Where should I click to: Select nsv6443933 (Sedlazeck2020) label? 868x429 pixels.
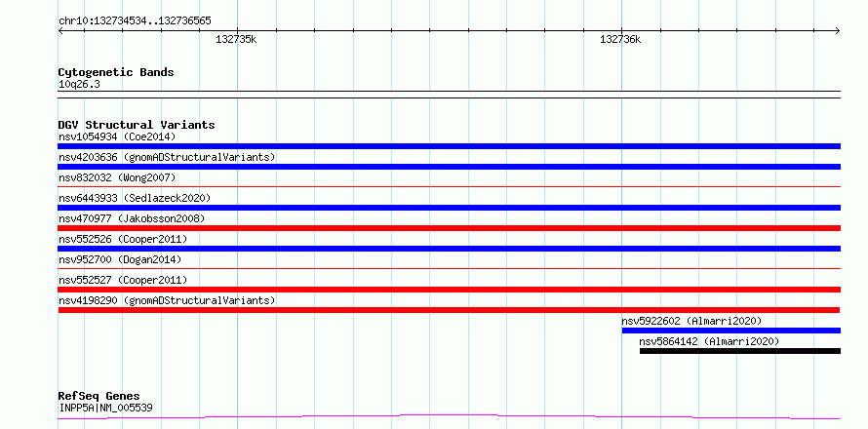pos(135,198)
